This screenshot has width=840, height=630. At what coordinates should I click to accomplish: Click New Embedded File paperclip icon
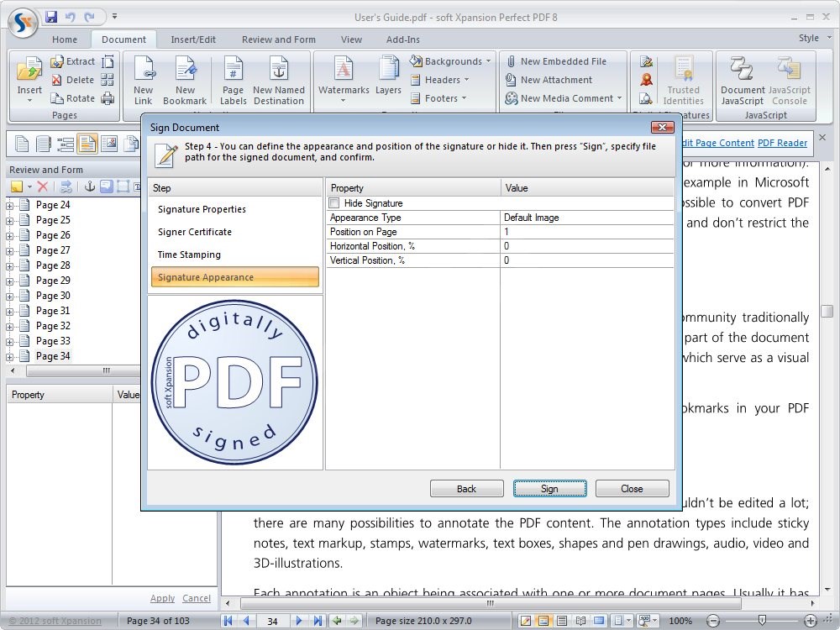511,61
